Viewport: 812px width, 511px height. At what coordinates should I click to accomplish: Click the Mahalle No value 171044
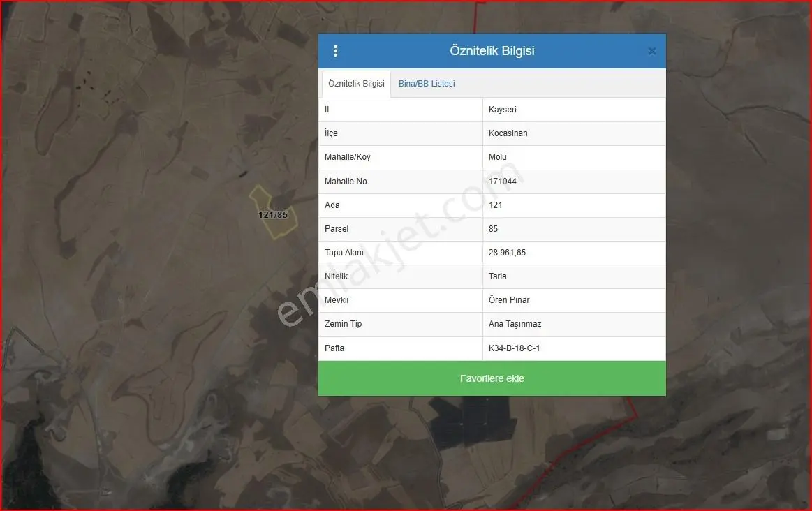[x=502, y=182]
